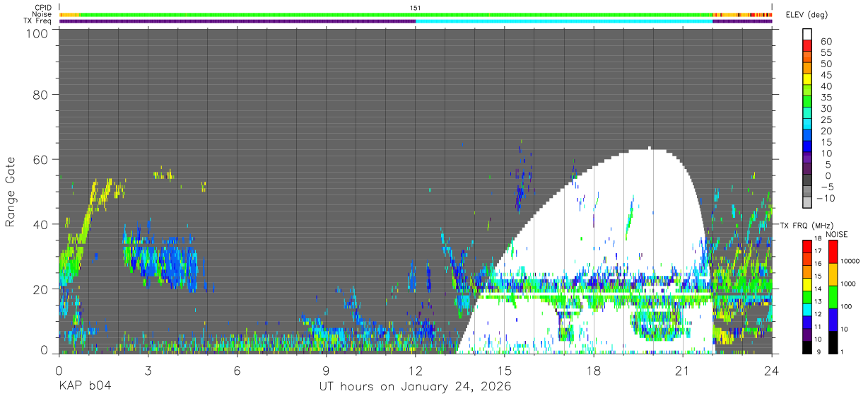Click the 'CPID' row label
Screen dimensions: 868x401
click(x=42, y=7)
